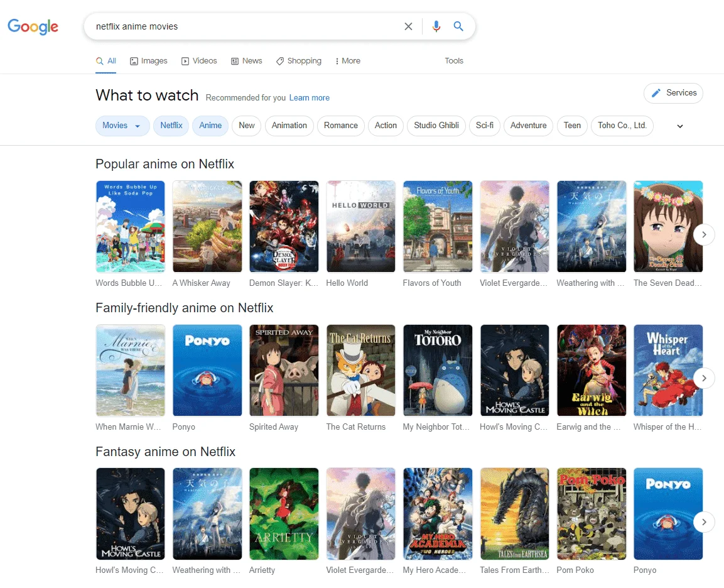Toggle the Anime filter chip
This screenshot has height=588, width=724.
point(210,126)
